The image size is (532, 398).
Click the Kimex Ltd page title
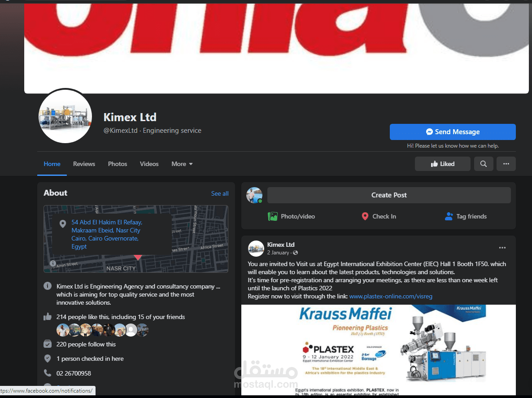coord(130,117)
